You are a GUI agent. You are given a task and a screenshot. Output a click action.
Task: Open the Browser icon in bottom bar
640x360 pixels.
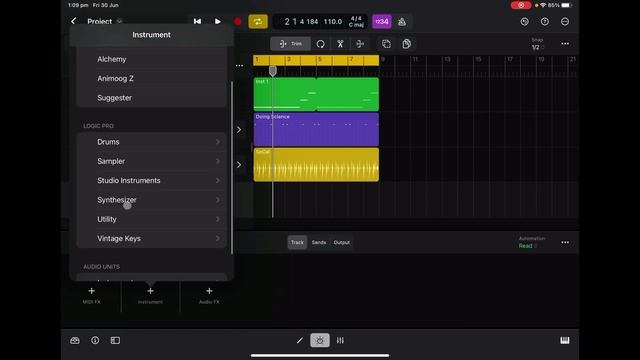pos(75,340)
